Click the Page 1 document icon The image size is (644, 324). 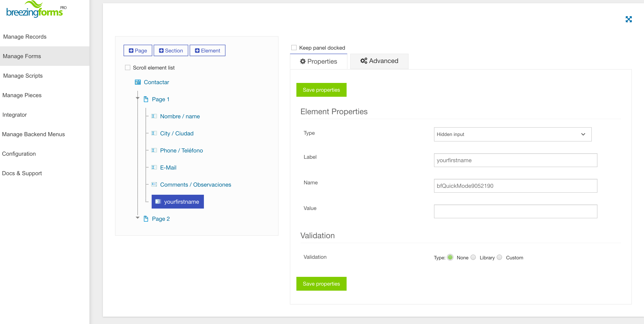(146, 99)
